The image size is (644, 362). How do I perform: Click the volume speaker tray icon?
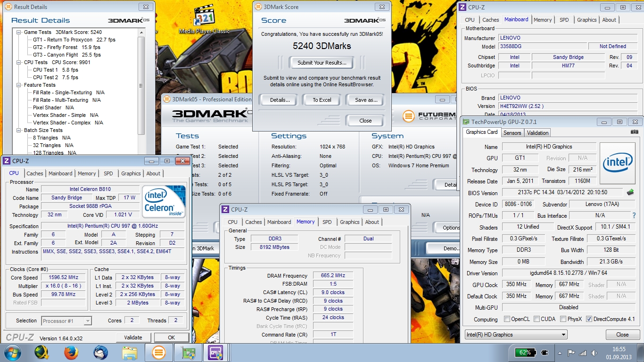coord(595,353)
